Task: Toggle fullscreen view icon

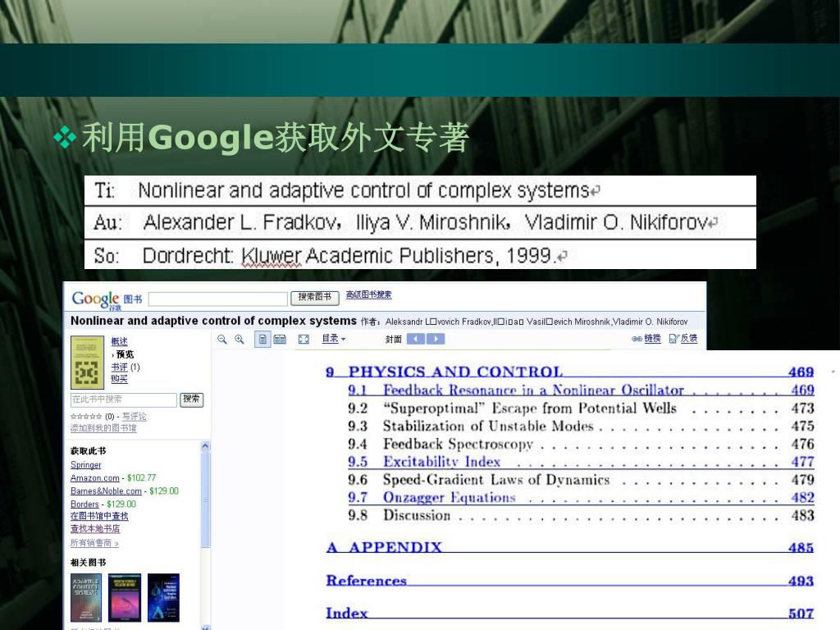Action: [x=304, y=339]
